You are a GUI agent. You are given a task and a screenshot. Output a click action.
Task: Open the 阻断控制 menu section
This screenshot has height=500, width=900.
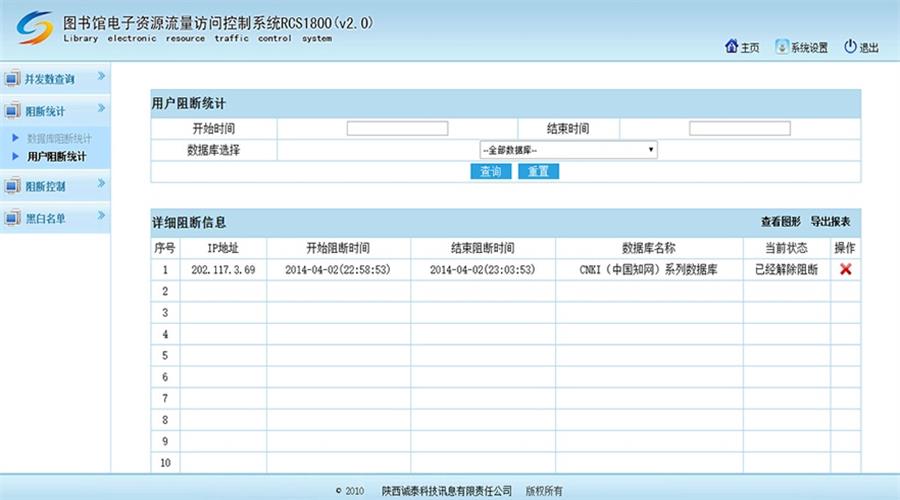point(46,186)
